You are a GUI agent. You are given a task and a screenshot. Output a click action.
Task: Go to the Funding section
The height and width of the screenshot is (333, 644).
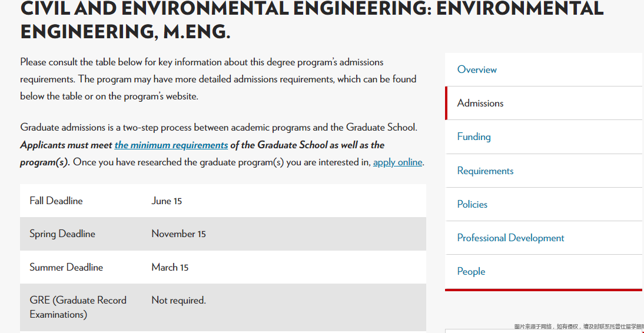[x=474, y=136]
